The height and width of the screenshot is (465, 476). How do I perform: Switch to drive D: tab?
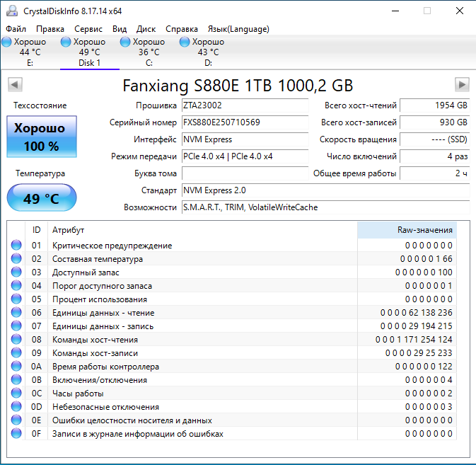coord(208,52)
